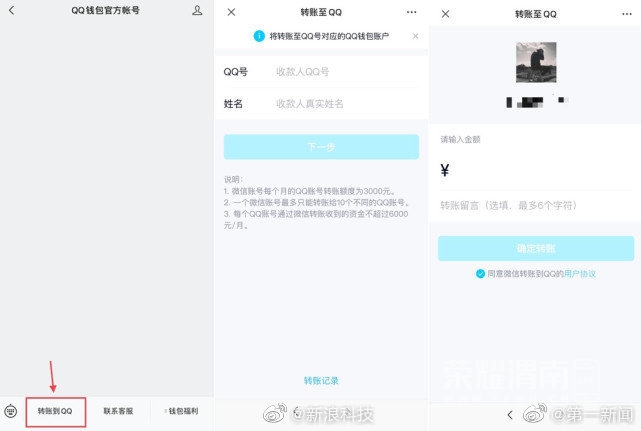Screen dimensions: 641x431
Task: Open more options on QQ号 form page
Action: point(411,12)
